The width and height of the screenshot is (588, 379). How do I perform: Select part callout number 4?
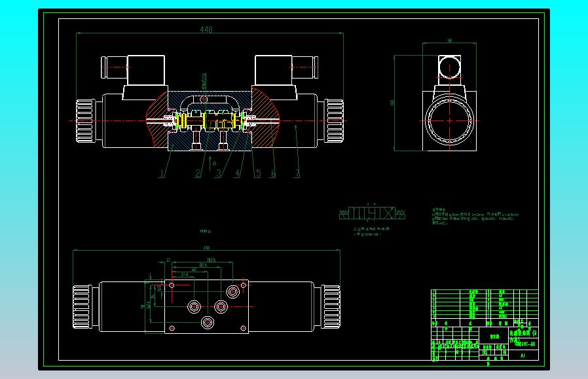(238, 173)
